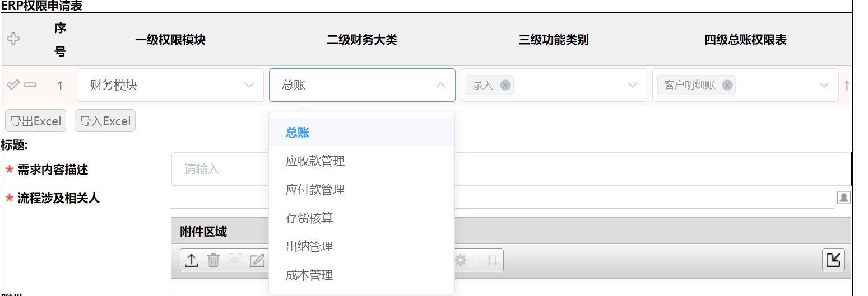Click the attachment sort icon
868x296 pixels.
492,260
